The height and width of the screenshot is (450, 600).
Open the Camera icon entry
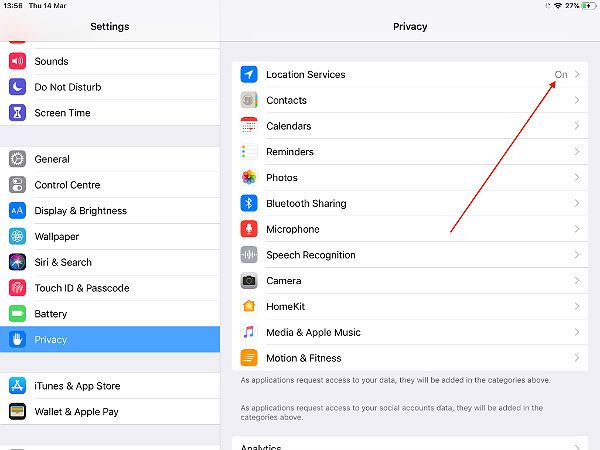pyautogui.click(x=249, y=280)
